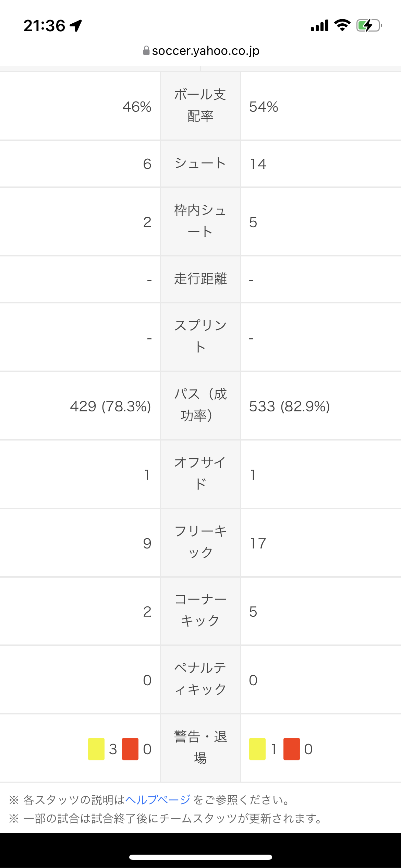Tap the home indicator bar at bottom
This screenshot has height=868, width=401.
[x=200, y=857]
